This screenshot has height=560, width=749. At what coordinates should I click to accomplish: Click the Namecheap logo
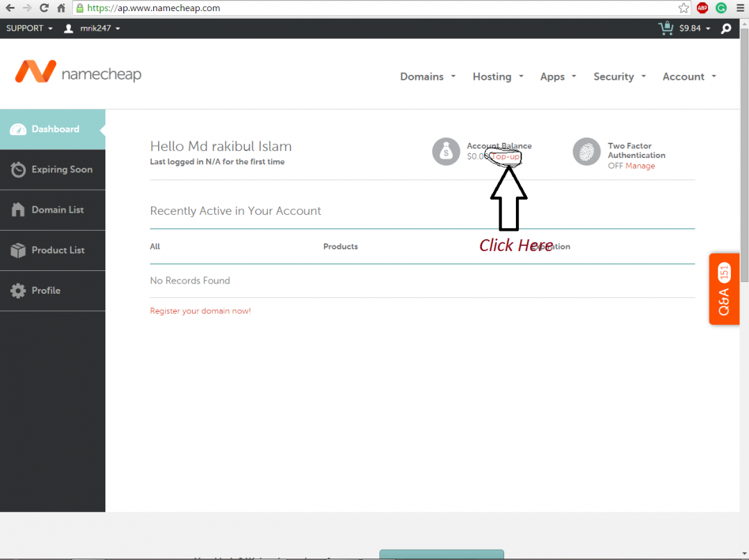78,73
